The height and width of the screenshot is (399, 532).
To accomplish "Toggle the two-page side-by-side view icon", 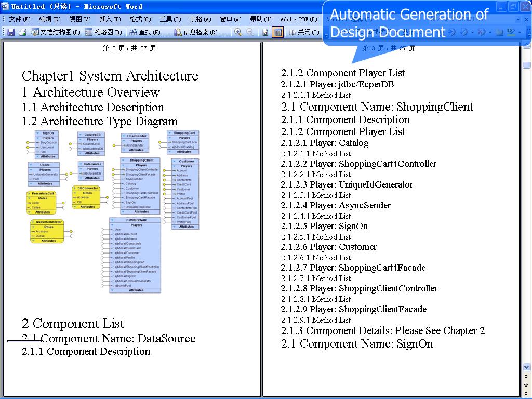I will (277, 32).
